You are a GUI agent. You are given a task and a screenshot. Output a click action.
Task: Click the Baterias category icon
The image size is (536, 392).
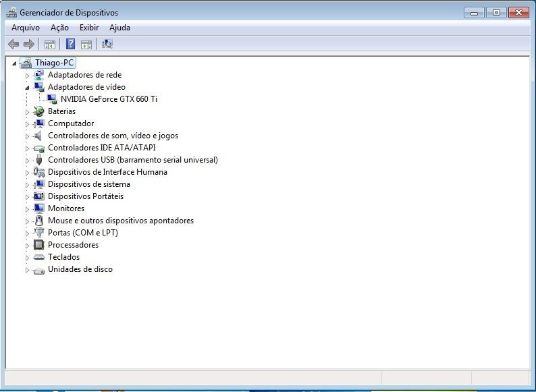point(39,111)
